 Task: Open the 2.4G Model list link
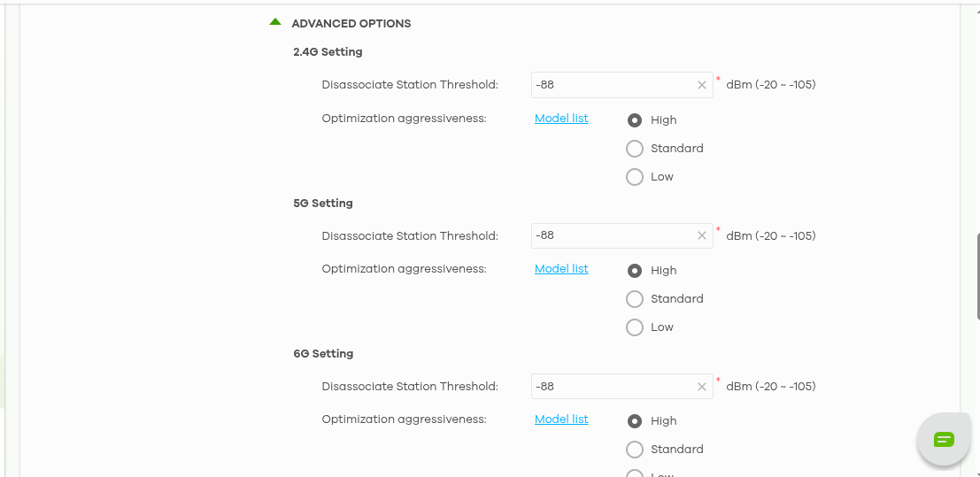click(561, 119)
